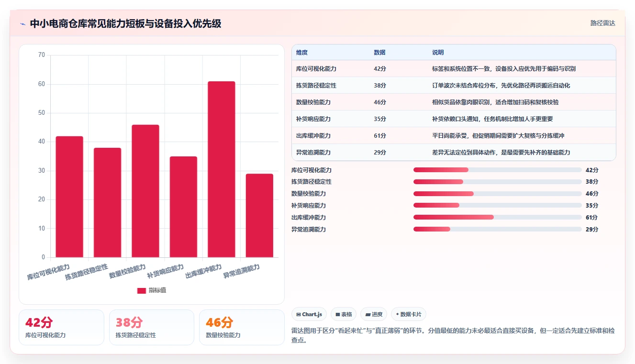This screenshot has height=364, width=635.
Task: Select table cell 异常追溯能力
Action: (x=313, y=153)
